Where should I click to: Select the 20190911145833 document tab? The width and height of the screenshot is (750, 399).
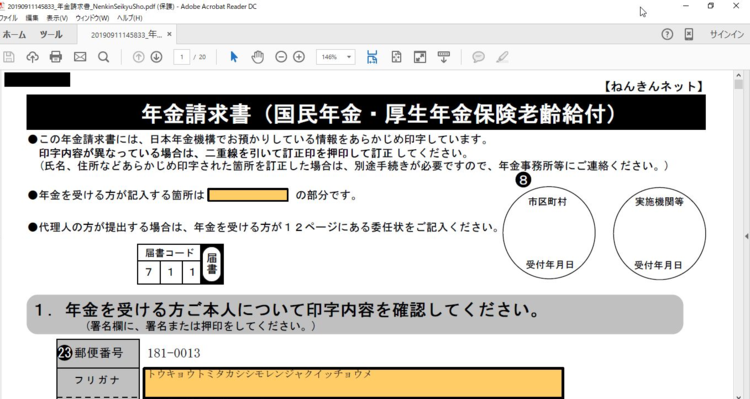pos(126,34)
